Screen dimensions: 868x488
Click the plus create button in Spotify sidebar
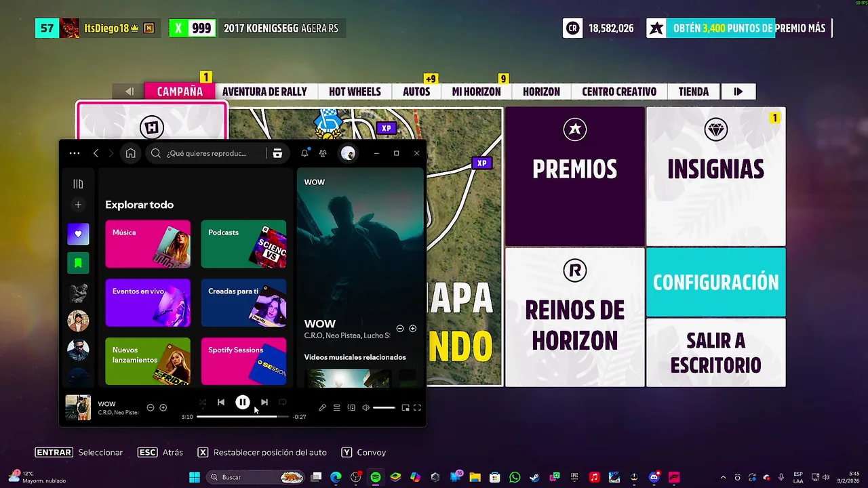(x=78, y=205)
